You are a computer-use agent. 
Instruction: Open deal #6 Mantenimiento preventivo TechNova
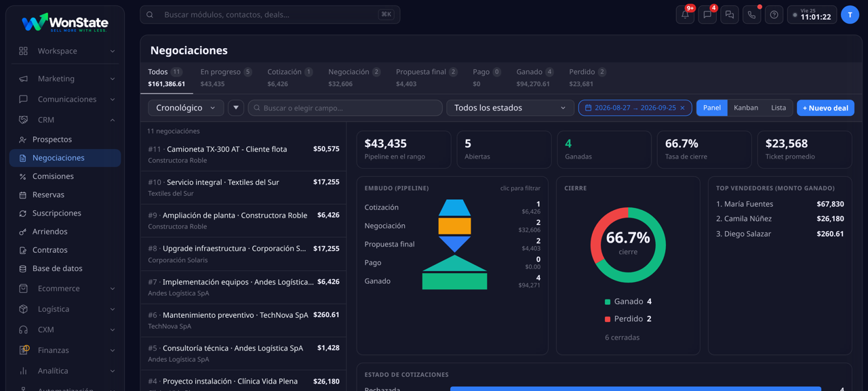click(x=243, y=320)
